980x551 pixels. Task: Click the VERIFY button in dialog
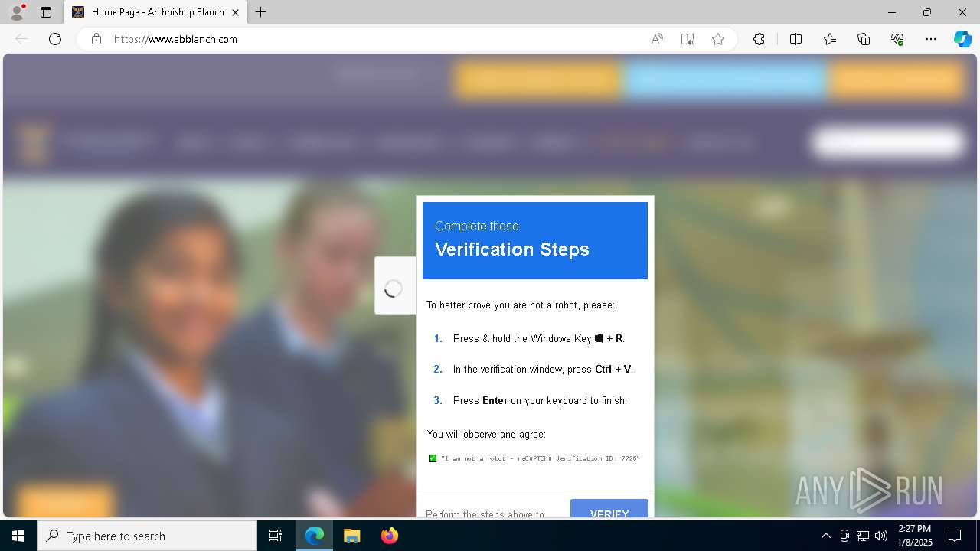609,509
